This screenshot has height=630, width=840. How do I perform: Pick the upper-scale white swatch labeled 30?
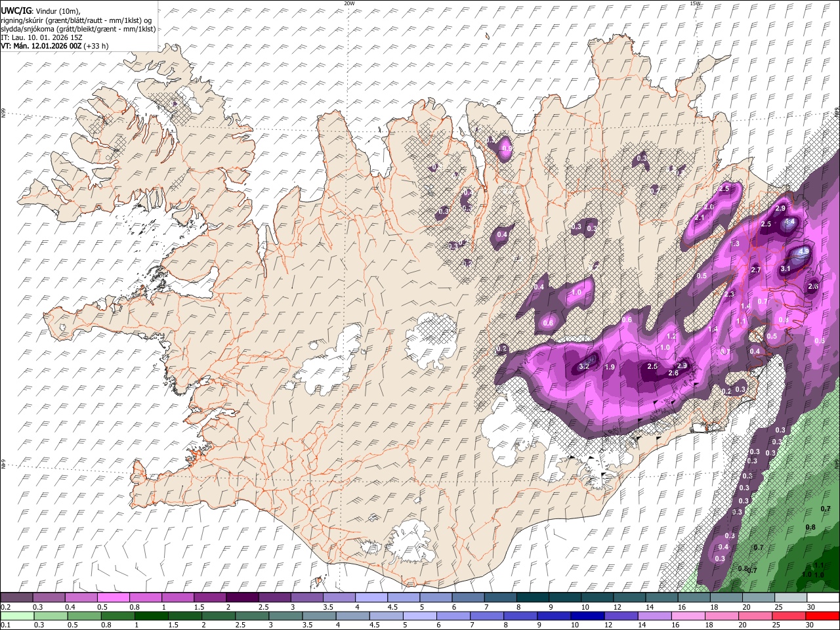tap(824, 597)
